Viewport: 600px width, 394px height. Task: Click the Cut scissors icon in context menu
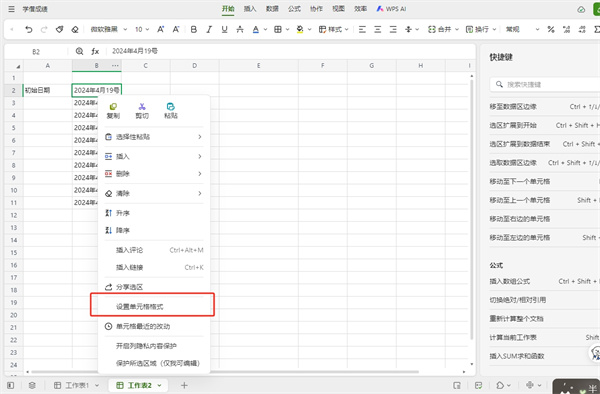click(142, 111)
